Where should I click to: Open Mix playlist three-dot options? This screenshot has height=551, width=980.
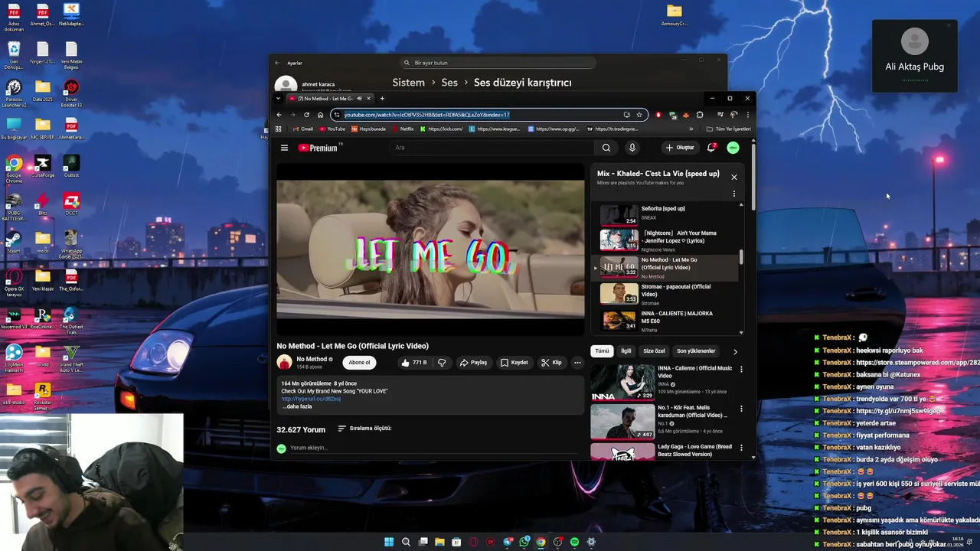(733, 194)
